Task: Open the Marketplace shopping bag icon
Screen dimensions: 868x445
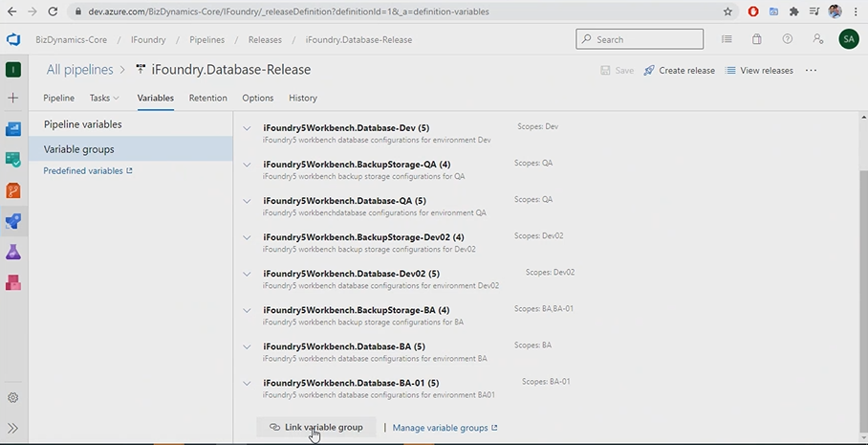Action: click(x=757, y=39)
